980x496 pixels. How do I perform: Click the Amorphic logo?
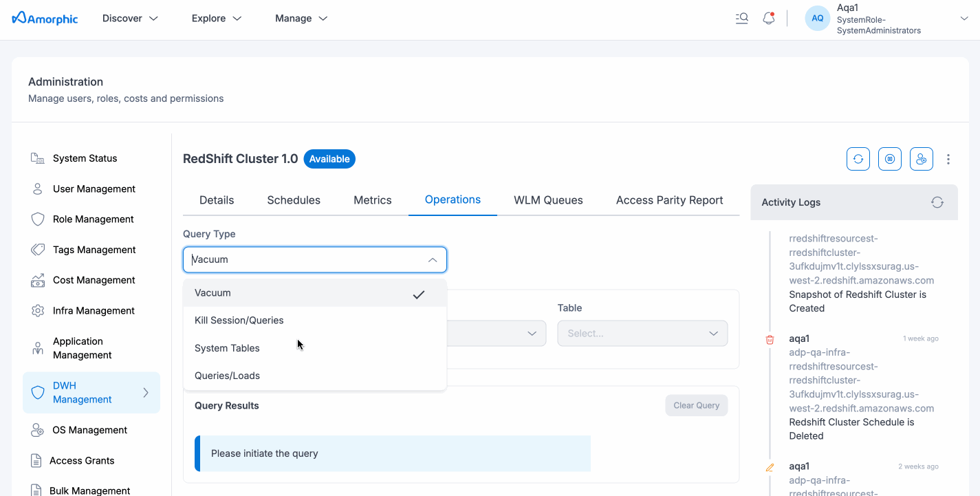tap(45, 19)
